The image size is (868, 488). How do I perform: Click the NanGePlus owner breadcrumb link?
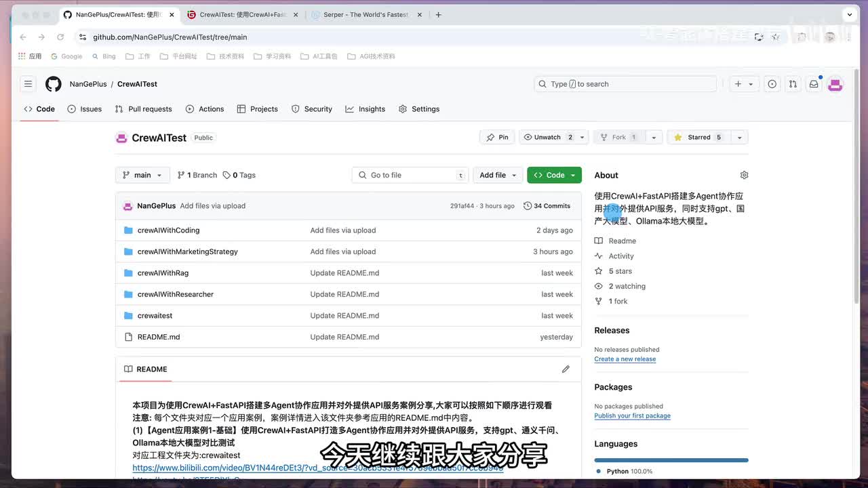point(88,84)
